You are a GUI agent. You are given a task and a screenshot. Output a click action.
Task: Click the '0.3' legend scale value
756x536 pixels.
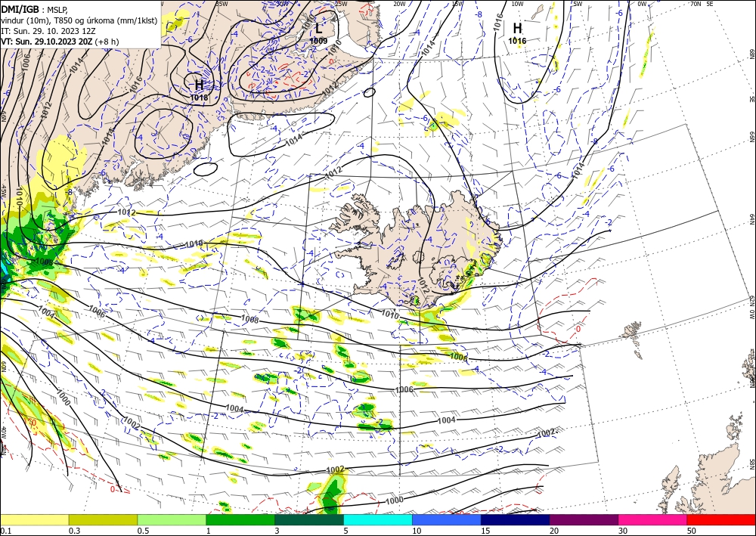pyautogui.click(x=74, y=531)
